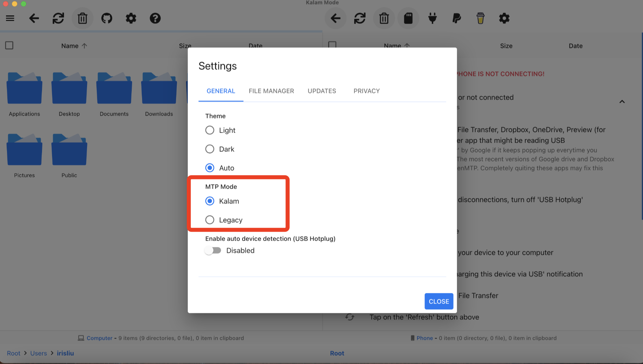643x364 pixels.
Task: Switch to the Privacy tab
Action: coord(367,91)
